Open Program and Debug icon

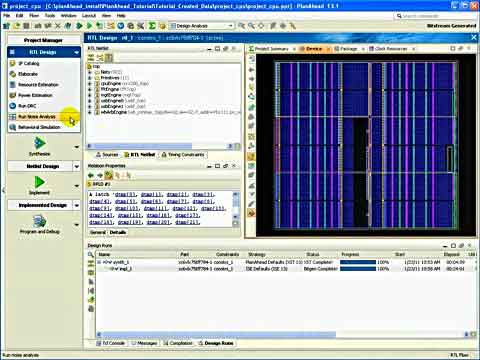pyautogui.click(x=40, y=221)
